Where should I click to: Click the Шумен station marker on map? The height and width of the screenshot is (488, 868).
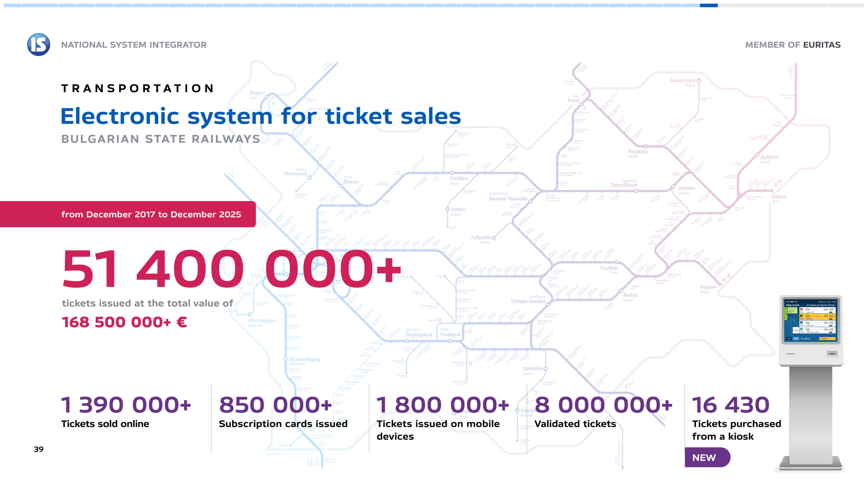673,187
